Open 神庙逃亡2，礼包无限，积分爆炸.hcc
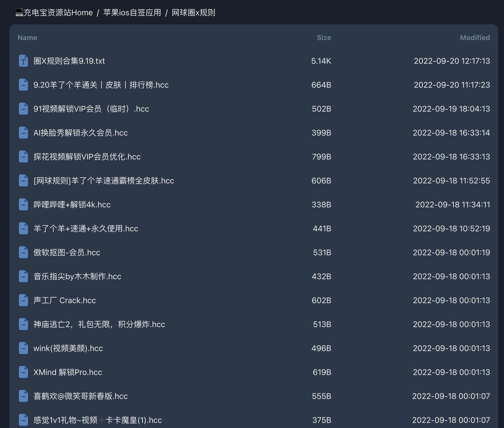This screenshot has width=504, height=428. point(99,324)
